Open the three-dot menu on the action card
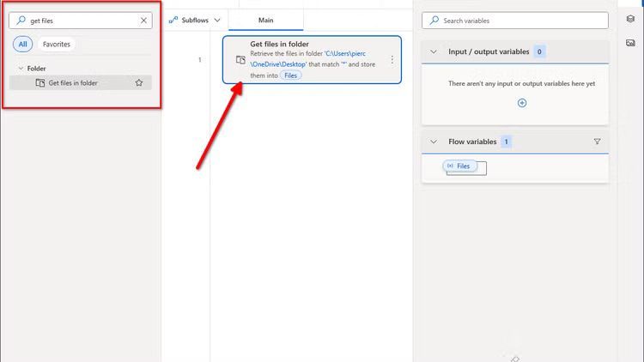 point(392,60)
